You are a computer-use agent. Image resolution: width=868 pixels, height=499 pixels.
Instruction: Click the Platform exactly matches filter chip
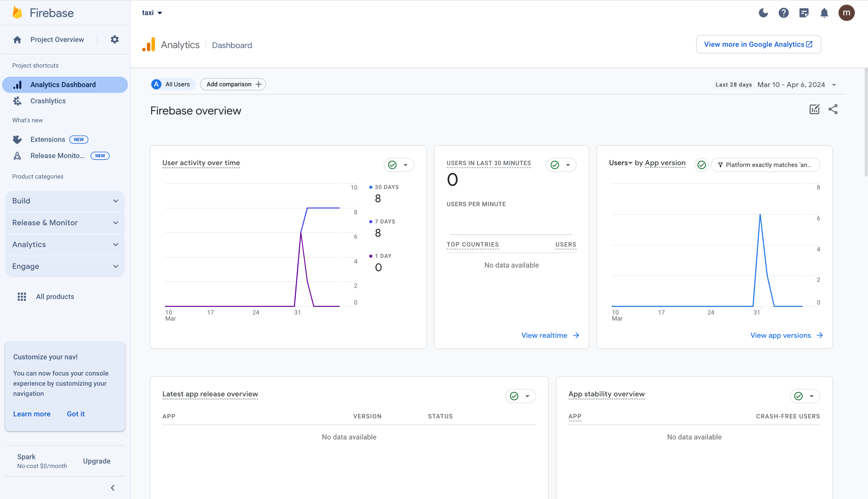[765, 165]
